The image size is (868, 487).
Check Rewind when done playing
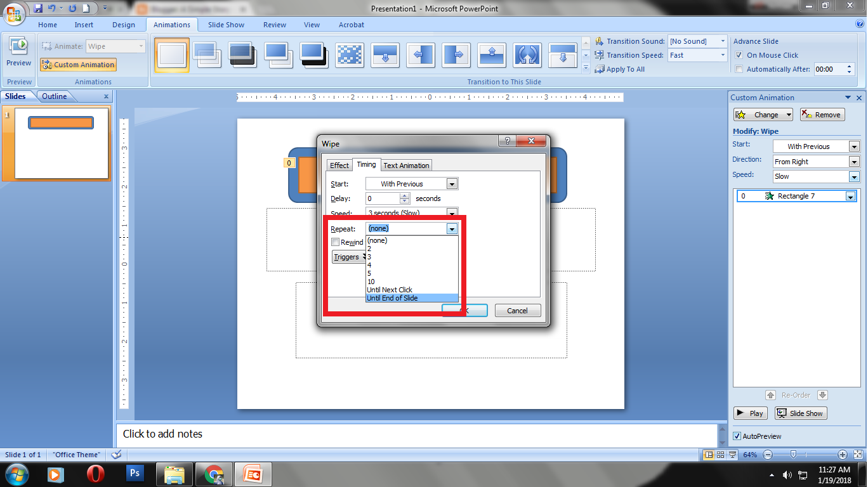pos(336,242)
